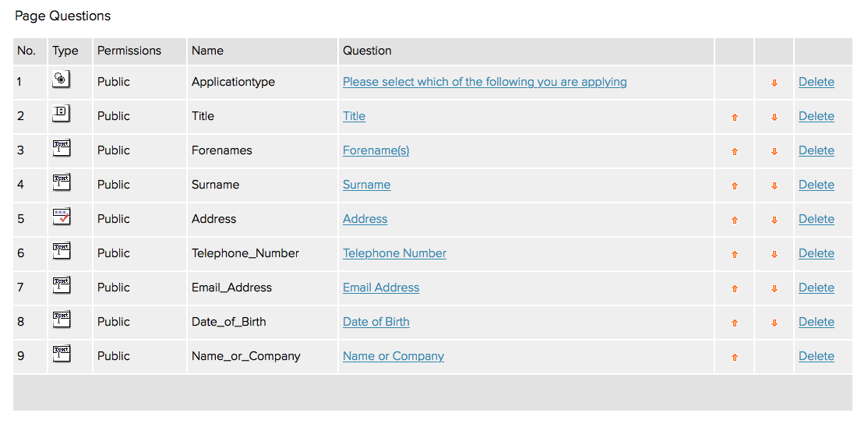Screen dimensions: 868x427
Task: Move the Surname question up with orange arrow
Action: (735, 186)
